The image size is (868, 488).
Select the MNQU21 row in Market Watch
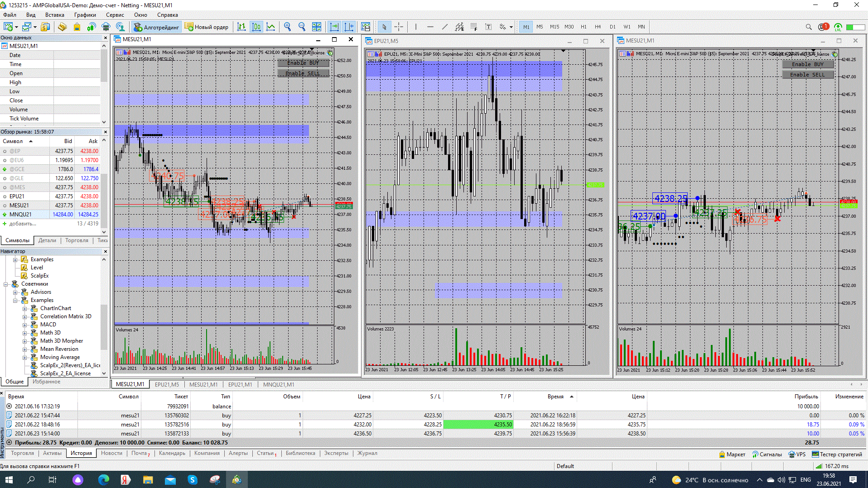click(x=50, y=215)
